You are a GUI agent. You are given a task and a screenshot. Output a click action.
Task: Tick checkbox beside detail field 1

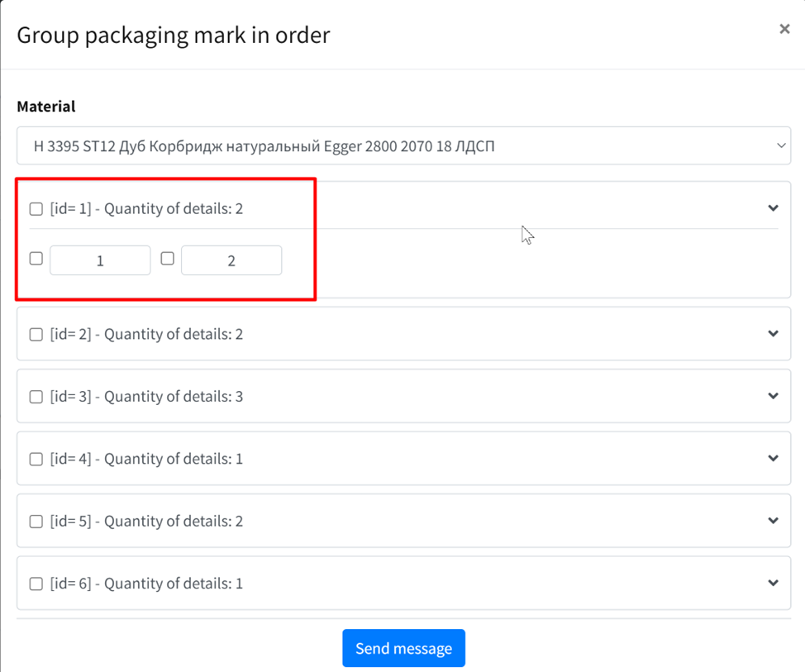point(36,259)
